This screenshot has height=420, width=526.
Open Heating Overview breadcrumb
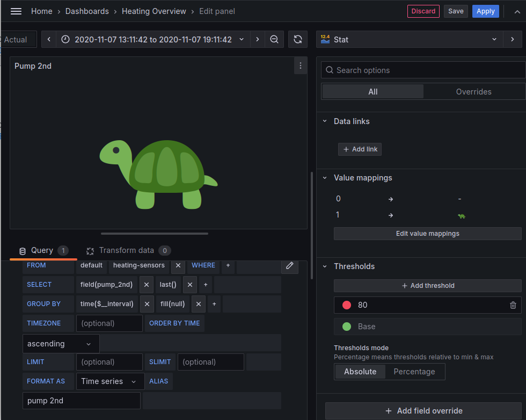(x=154, y=11)
